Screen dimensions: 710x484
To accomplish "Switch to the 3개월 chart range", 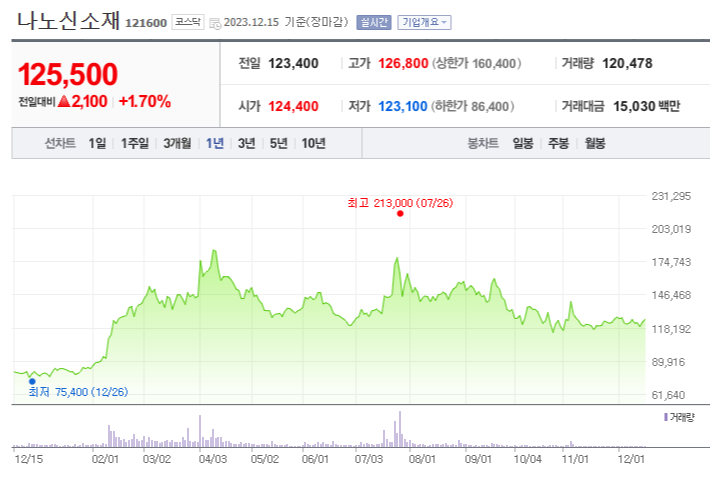I will tap(177, 144).
